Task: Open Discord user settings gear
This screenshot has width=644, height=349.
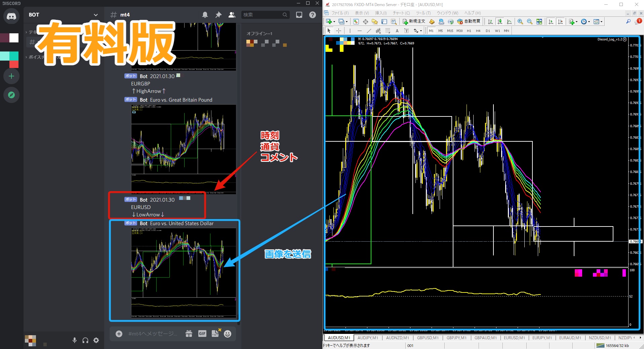Action: point(96,340)
